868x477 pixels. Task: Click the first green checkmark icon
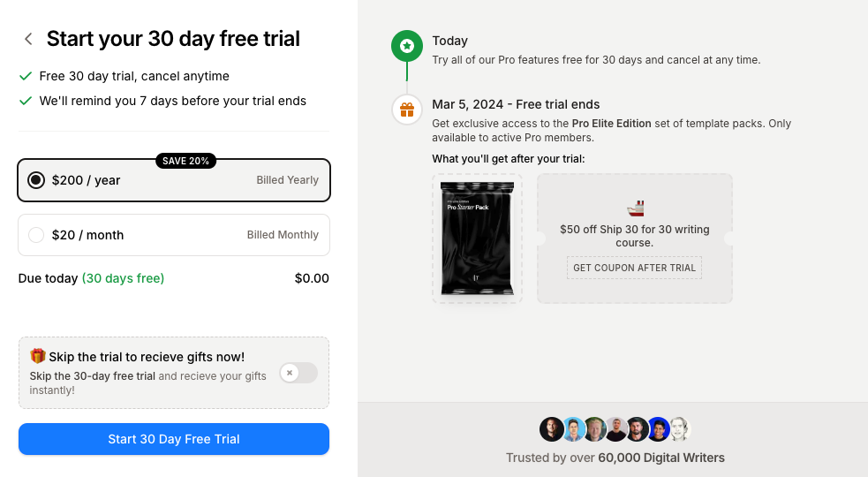26,76
